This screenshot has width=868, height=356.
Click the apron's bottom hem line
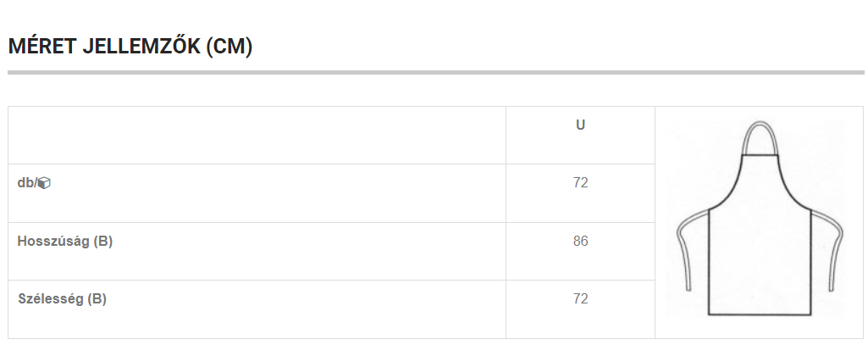click(760, 314)
